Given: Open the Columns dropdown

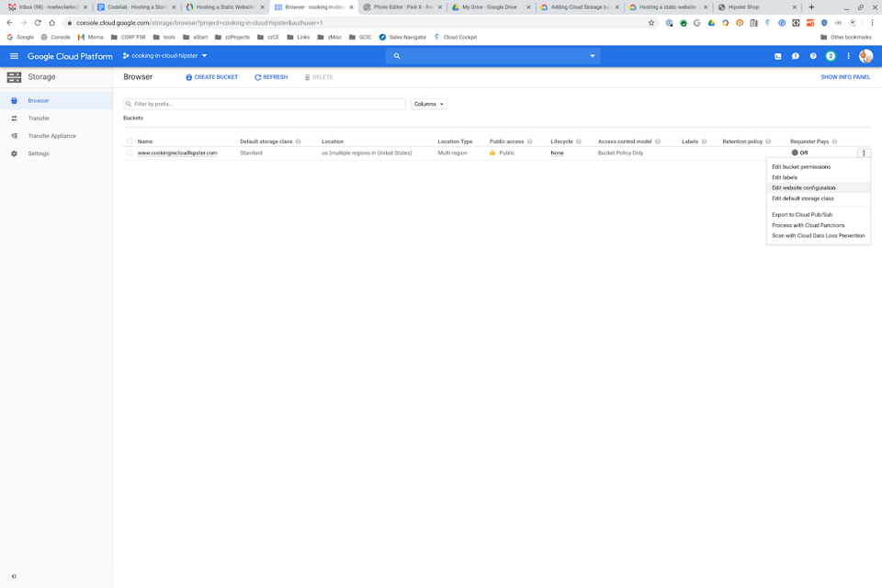Looking at the screenshot, I should tap(428, 104).
